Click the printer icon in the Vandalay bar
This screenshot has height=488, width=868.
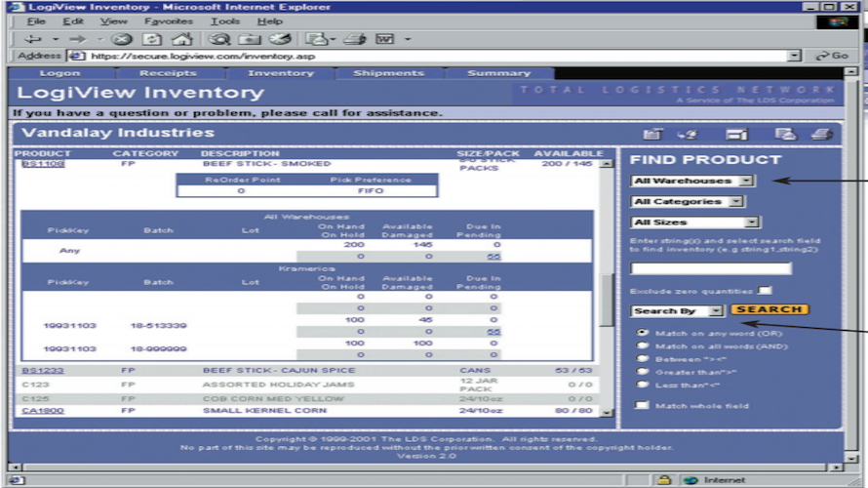822,134
